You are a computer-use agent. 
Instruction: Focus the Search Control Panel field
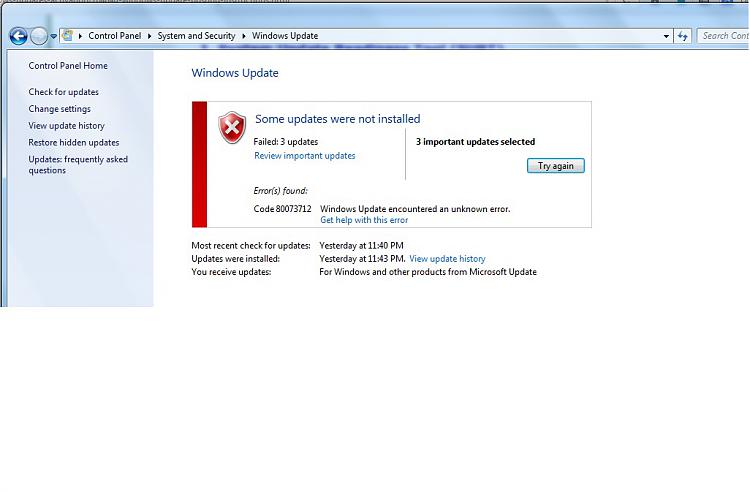tap(723, 36)
